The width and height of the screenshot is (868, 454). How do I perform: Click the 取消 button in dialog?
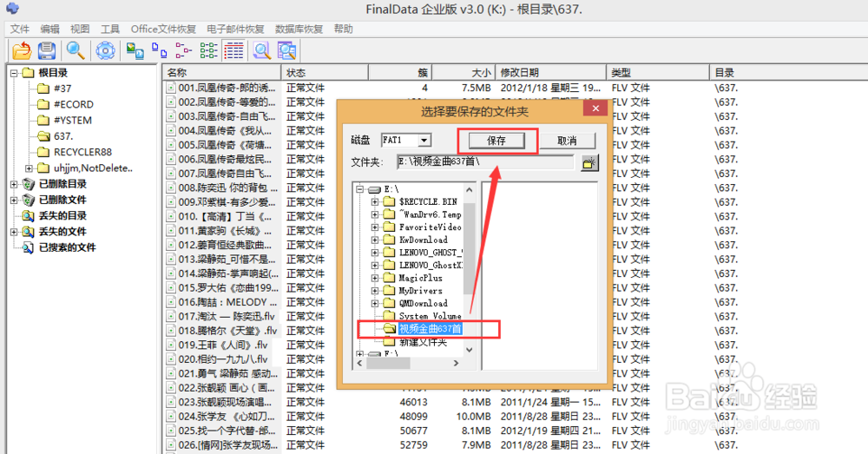(x=567, y=141)
